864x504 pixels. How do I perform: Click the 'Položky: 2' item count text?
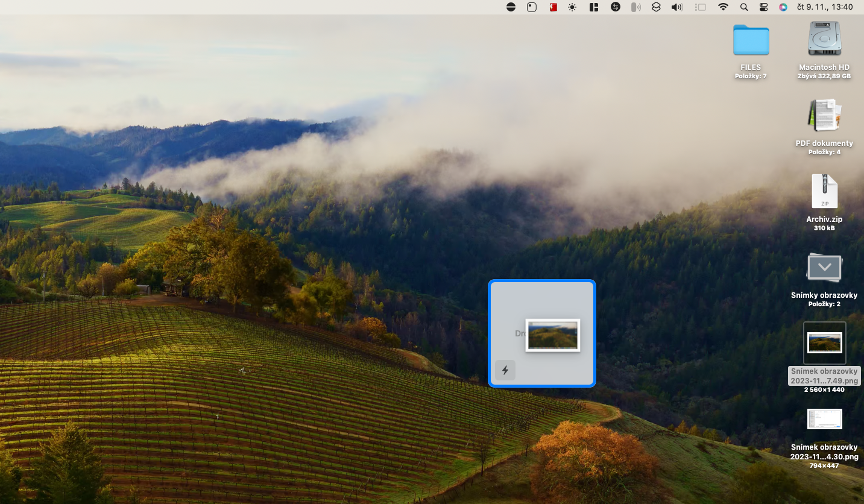[824, 304]
